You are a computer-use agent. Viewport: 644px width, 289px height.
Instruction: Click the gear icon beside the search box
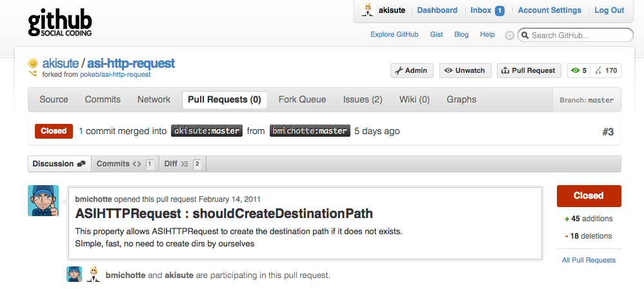[509, 35]
